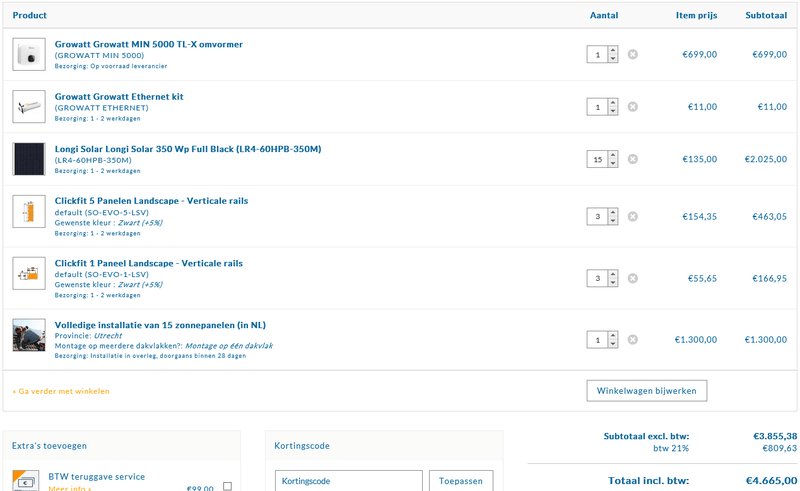Click the Item prijs column header
Image resolution: width=800 pixels, height=491 pixels.
[x=696, y=15]
